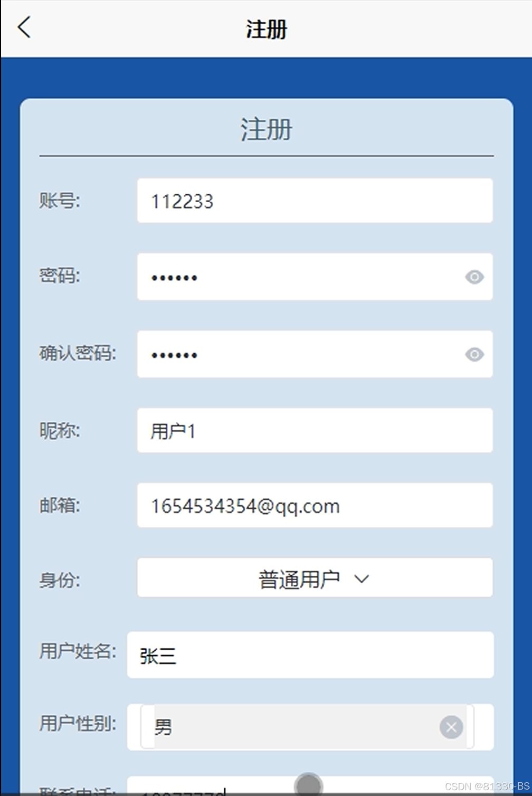Click the 账号 field containing 112233
Viewport: 532px width, 796px height.
(315, 201)
